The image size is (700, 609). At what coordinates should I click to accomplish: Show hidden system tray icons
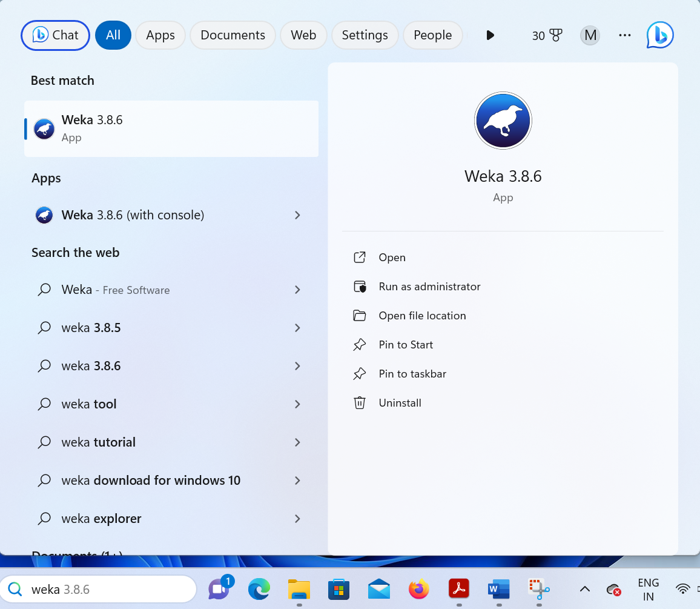click(585, 590)
